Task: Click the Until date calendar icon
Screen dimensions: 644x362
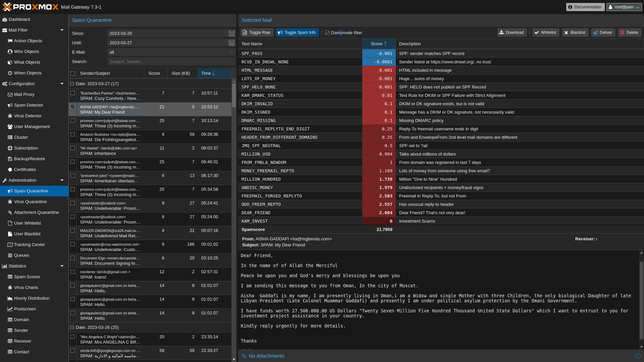Action: pyautogui.click(x=232, y=43)
